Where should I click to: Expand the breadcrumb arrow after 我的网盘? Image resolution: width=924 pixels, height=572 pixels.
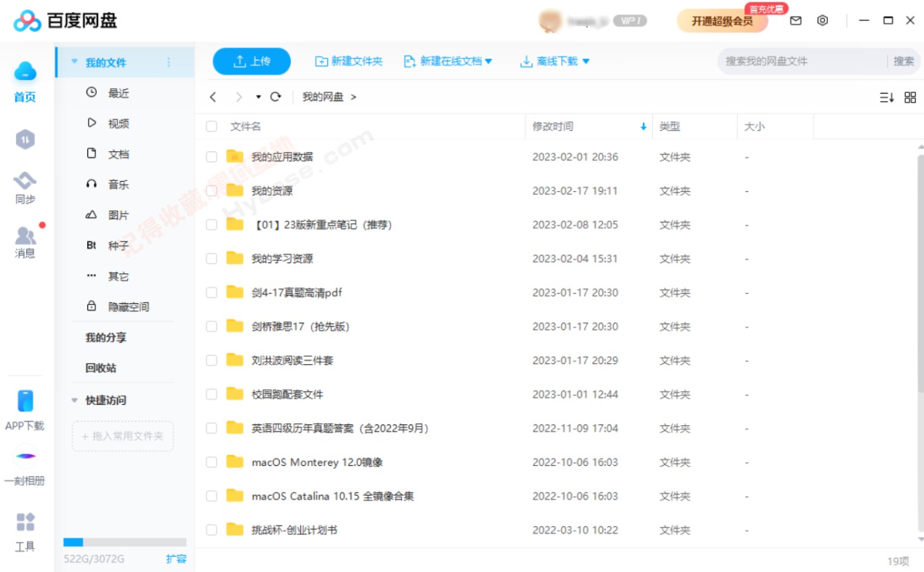(353, 97)
